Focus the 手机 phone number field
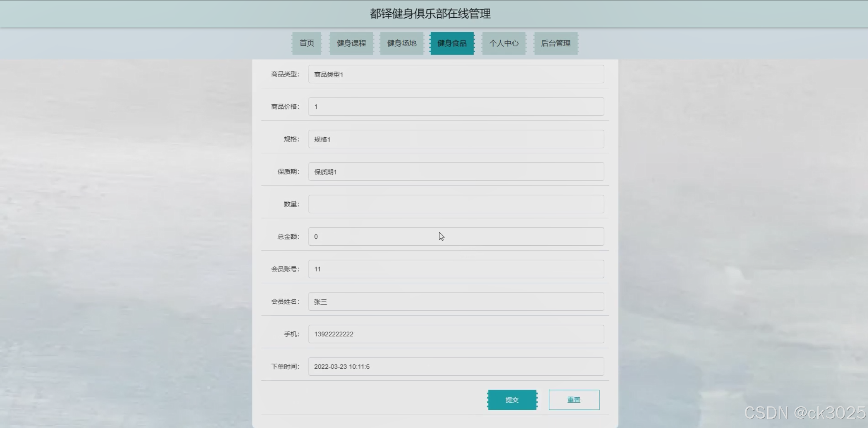The image size is (868, 428). click(456, 334)
